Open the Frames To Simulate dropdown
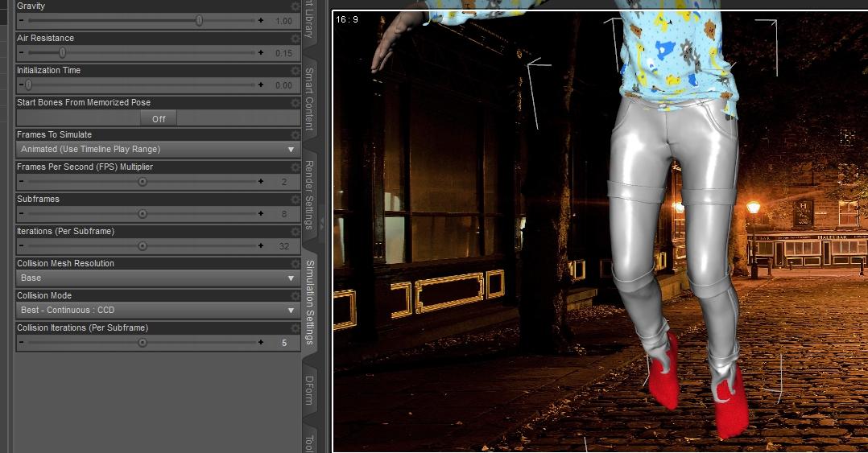The height and width of the screenshot is (453, 868). pyautogui.click(x=159, y=150)
